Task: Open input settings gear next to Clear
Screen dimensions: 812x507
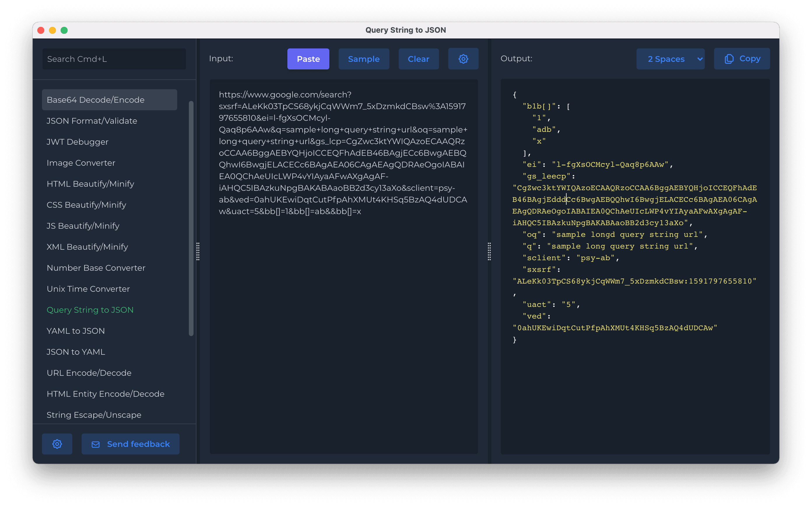Action: click(x=463, y=59)
